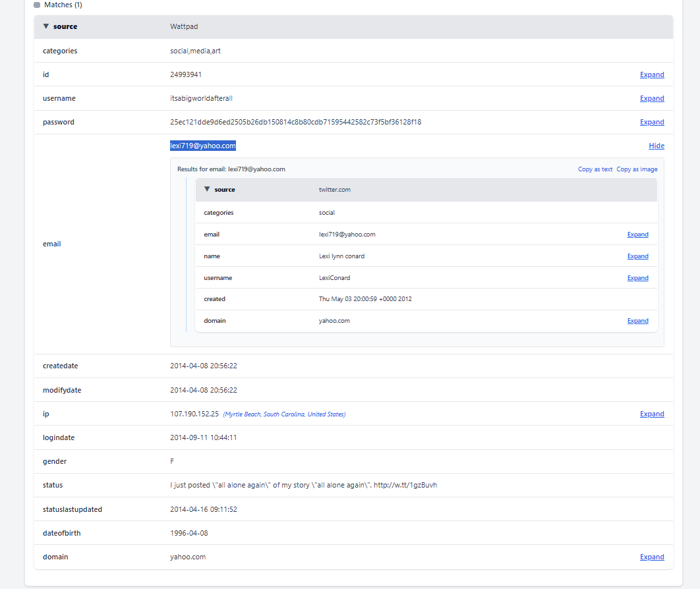Click Copy as text
This screenshot has height=589, width=700.
point(595,169)
